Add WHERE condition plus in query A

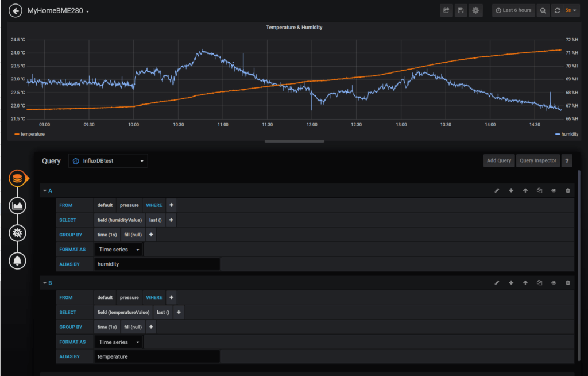click(171, 205)
